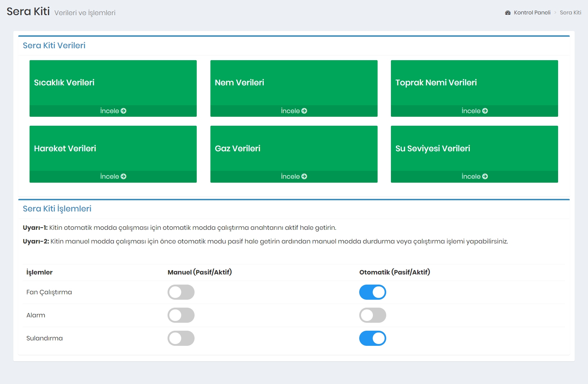
Task: Click the Sera Kiti breadcrumb item
Action: pyautogui.click(x=570, y=13)
